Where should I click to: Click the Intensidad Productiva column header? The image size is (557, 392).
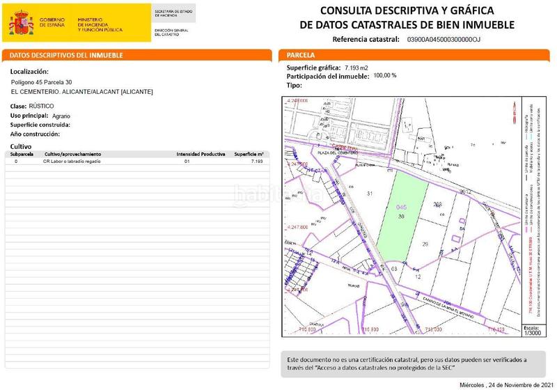coord(201,154)
